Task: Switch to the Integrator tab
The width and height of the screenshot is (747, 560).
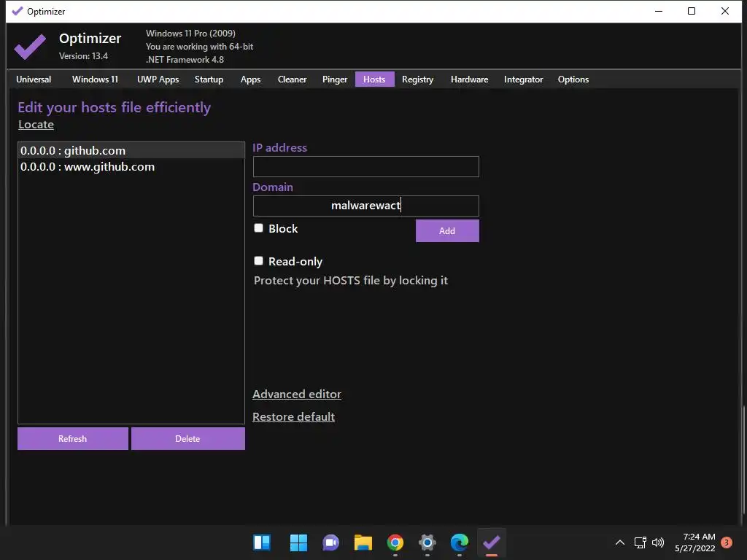Action: click(524, 79)
